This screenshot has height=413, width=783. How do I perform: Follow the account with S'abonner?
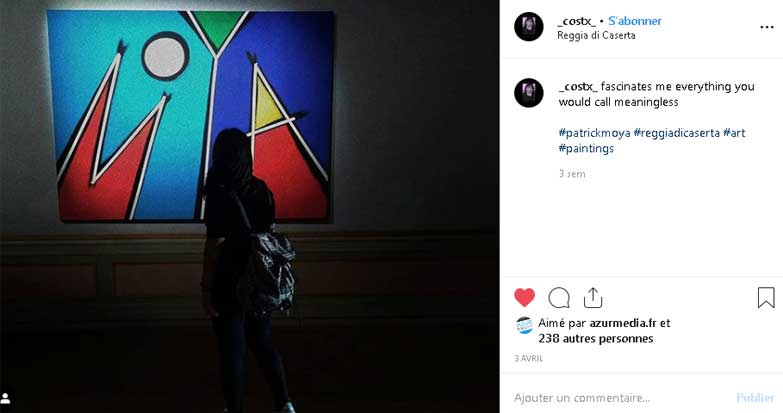click(635, 21)
